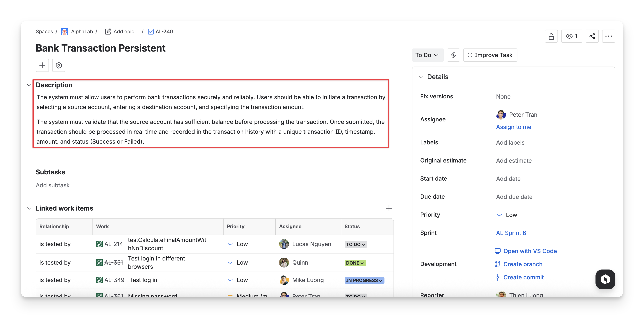Screen dimensions: 644x318
Task: Open the floating chat widget icon
Action: click(605, 279)
